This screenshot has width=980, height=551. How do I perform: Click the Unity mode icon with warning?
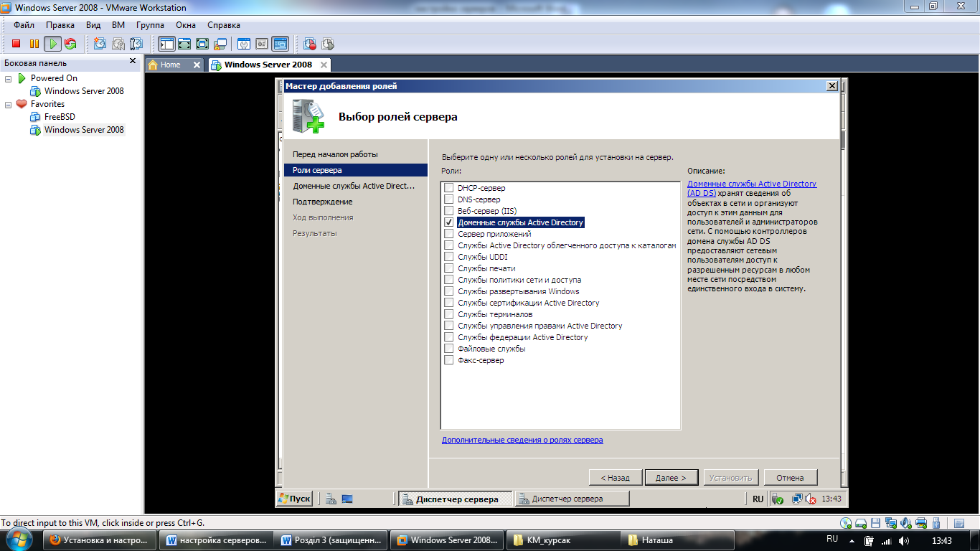click(x=220, y=44)
